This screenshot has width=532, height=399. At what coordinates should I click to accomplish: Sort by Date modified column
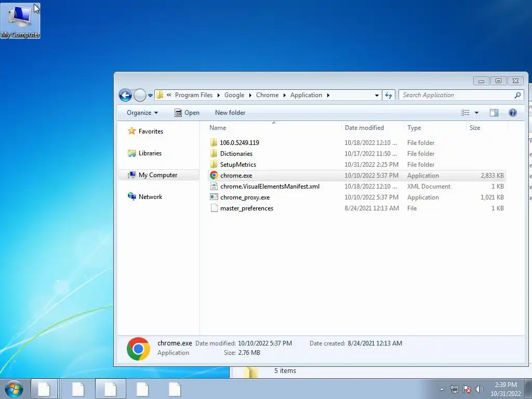click(x=373, y=128)
